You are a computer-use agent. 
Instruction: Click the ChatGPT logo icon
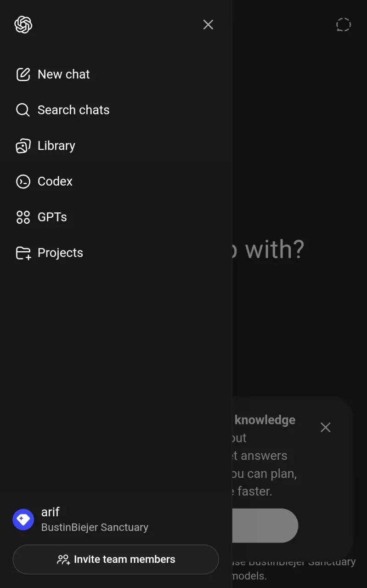pos(23,24)
